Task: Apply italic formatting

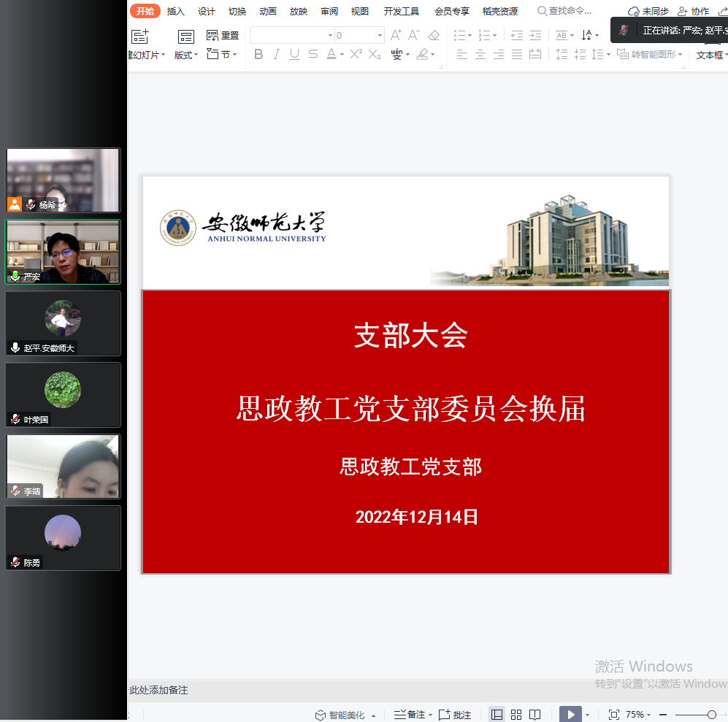Action: (x=277, y=55)
